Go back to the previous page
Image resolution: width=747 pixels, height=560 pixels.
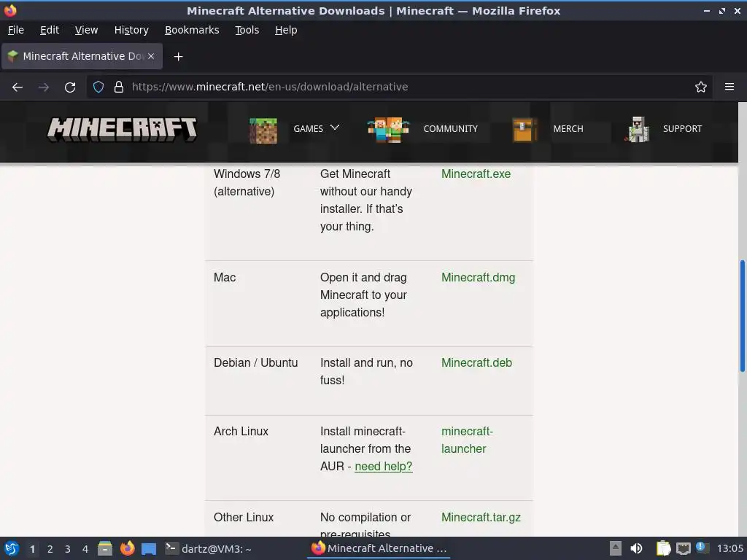tap(18, 87)
